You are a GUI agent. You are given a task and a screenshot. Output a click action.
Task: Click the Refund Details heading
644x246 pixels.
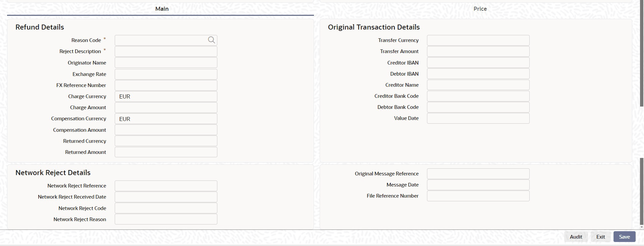point(40,27)
